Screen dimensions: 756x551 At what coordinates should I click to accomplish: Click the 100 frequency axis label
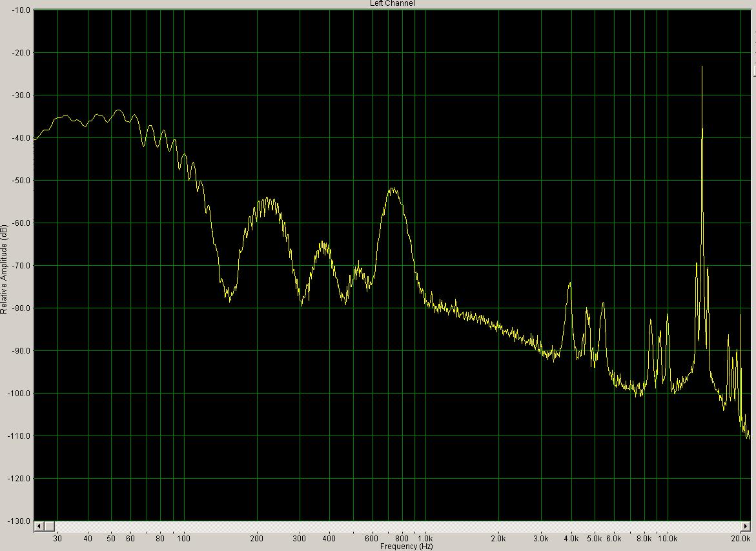pyautogui.click(x=184, y=539)
